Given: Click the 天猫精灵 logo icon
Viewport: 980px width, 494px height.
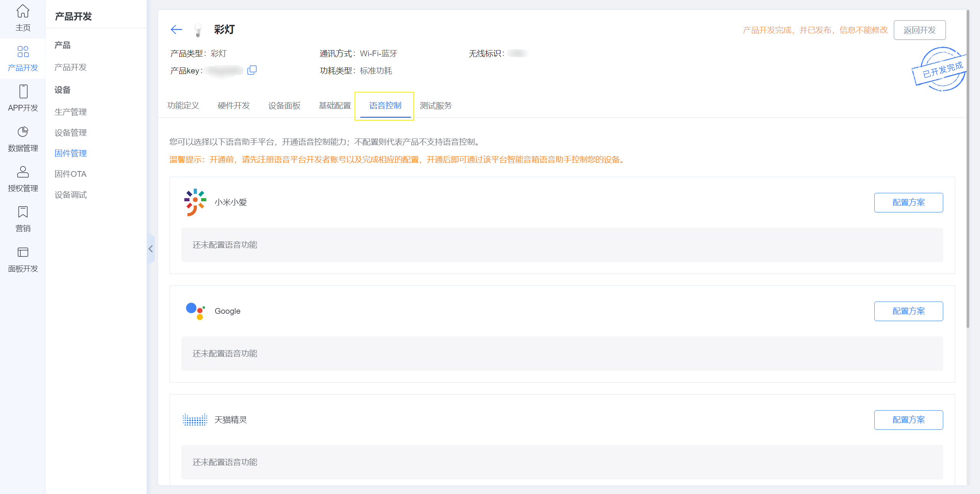Looking at the screenshot, I should point(195,420).
